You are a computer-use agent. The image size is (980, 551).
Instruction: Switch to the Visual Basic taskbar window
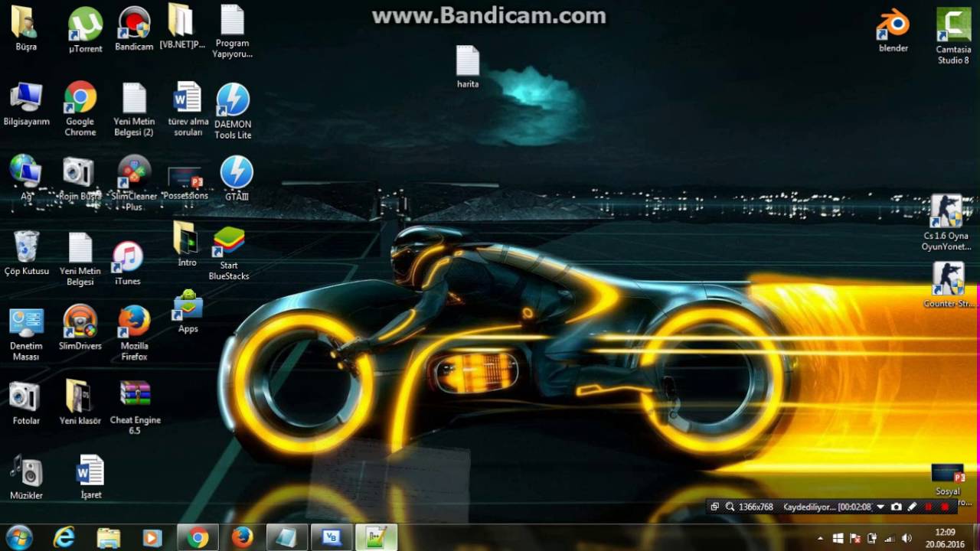pos(332,538)
